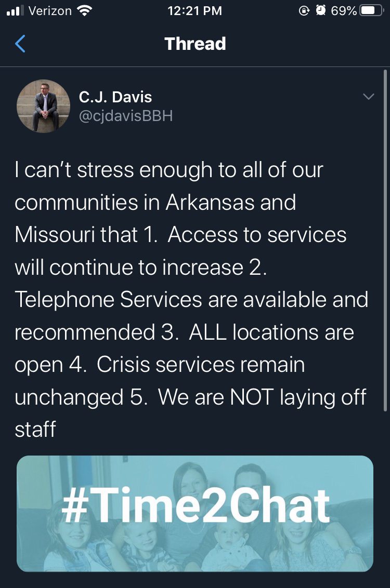Tap the tweet text about Arkansas and Missouri
390x588 pixels.
pos(191,299)
